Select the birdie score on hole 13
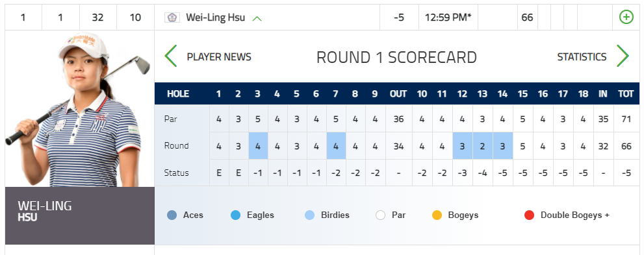644x255 pixels. pos(482,145)
